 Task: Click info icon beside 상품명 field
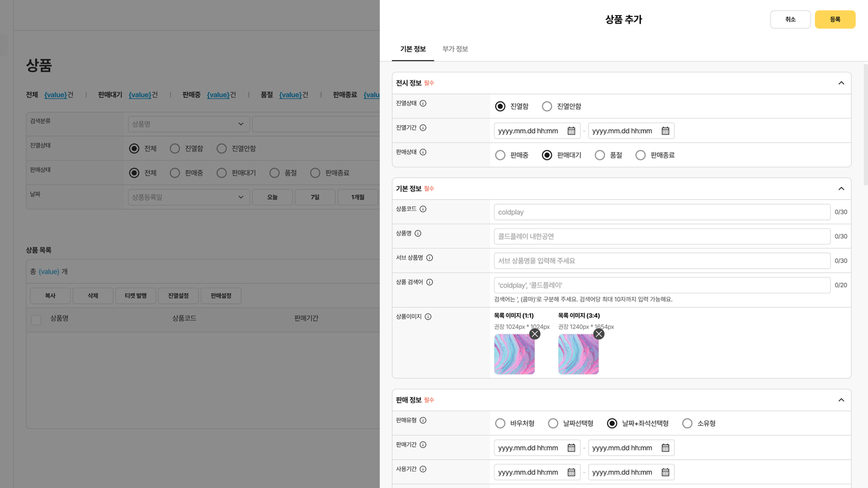click(x=418, y=234)
